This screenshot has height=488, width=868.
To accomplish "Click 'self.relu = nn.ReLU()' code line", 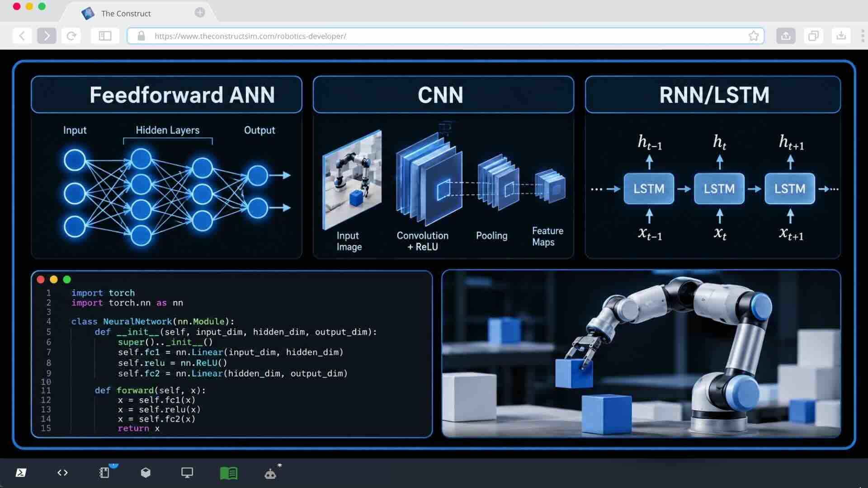I will tap(172, 362).
